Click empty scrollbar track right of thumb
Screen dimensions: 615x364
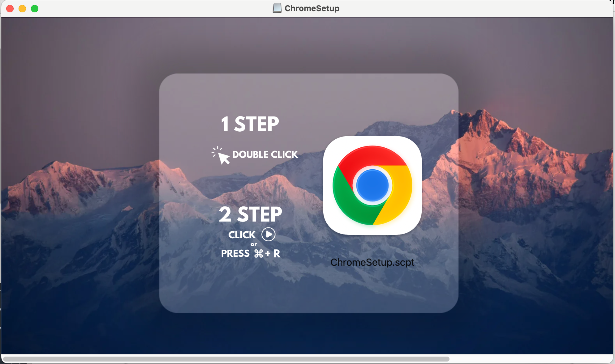[x=529, y=359]
